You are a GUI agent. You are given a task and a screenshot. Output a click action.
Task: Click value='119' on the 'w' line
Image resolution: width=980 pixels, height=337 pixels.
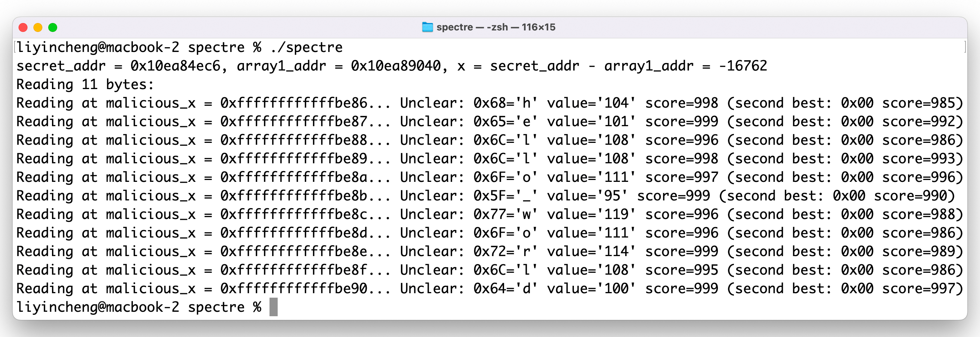click(591, 215)
